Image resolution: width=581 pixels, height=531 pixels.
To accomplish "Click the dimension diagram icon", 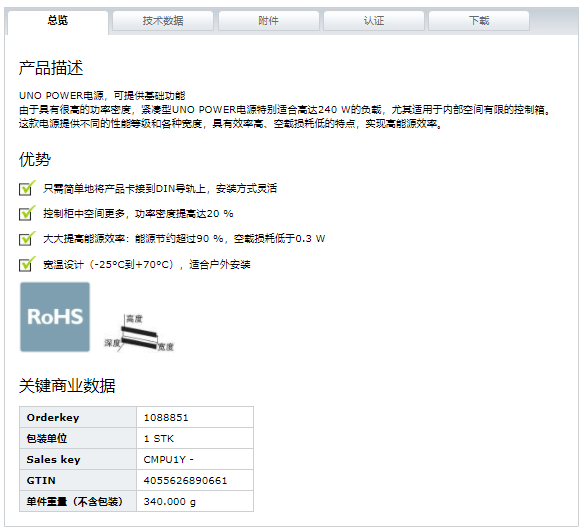I will 139,332.
